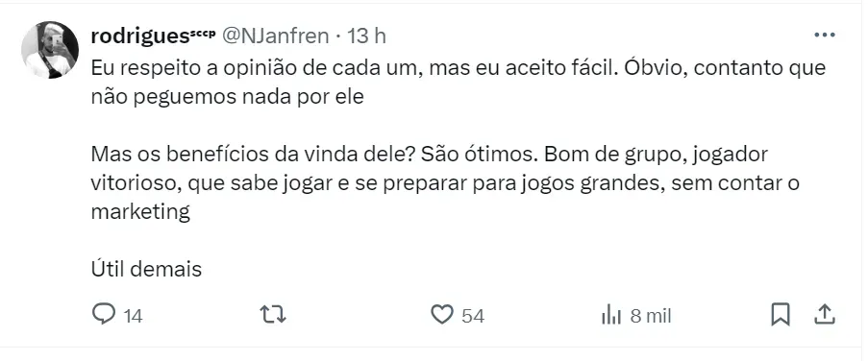Click the 'não peguemos nada por ele' line
This screenshot has height=361, width=868.
[227, 97]
